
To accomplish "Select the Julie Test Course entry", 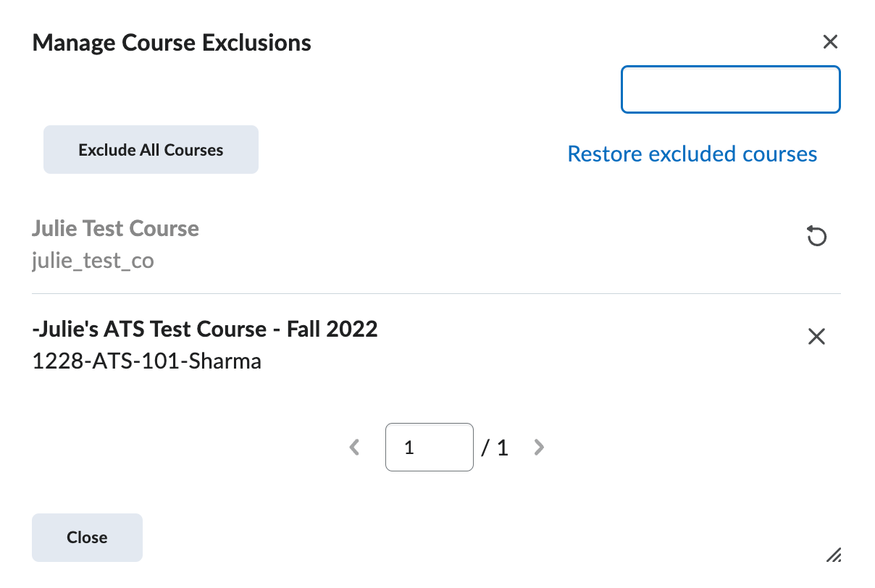I will (x=115, y=228).
